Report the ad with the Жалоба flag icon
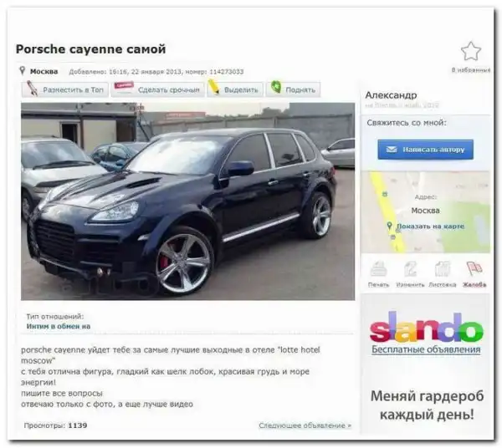Image resolution: width=502 pixels, height=448 pixels. point(474,268)
